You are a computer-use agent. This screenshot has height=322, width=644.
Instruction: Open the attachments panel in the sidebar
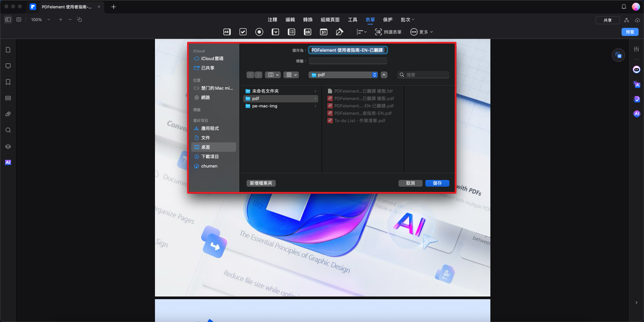coord(8,114)
